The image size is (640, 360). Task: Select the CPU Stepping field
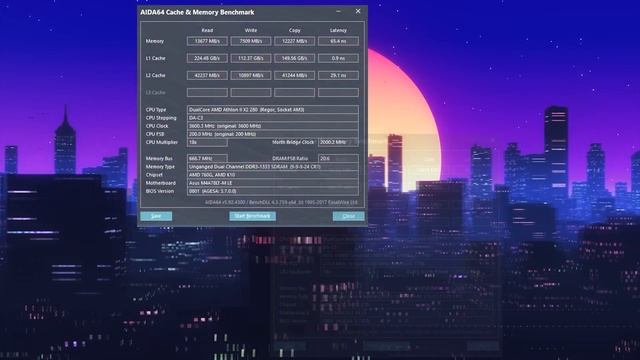[273, 118]
